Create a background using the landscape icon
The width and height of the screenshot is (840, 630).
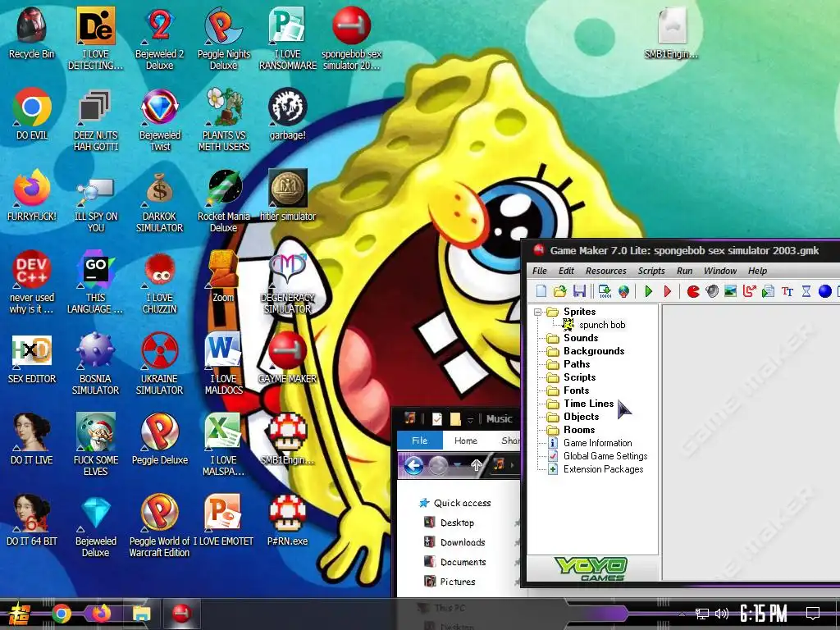point(730,291)
